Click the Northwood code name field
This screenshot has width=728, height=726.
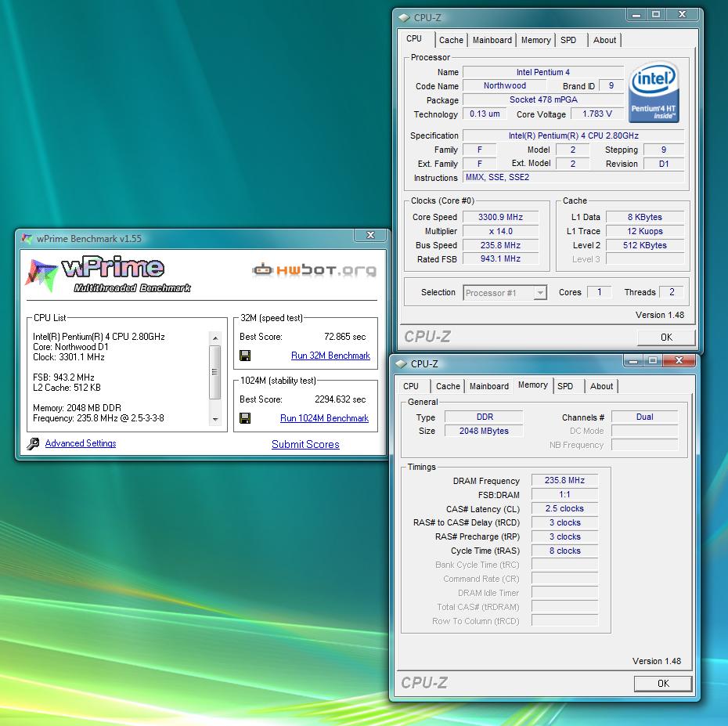[505, 85]
